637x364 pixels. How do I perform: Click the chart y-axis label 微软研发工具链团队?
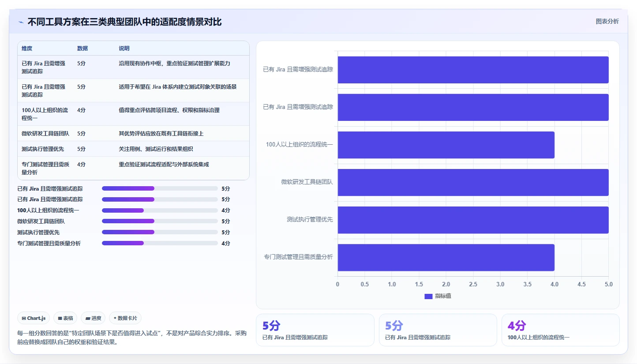coord(307,182)
